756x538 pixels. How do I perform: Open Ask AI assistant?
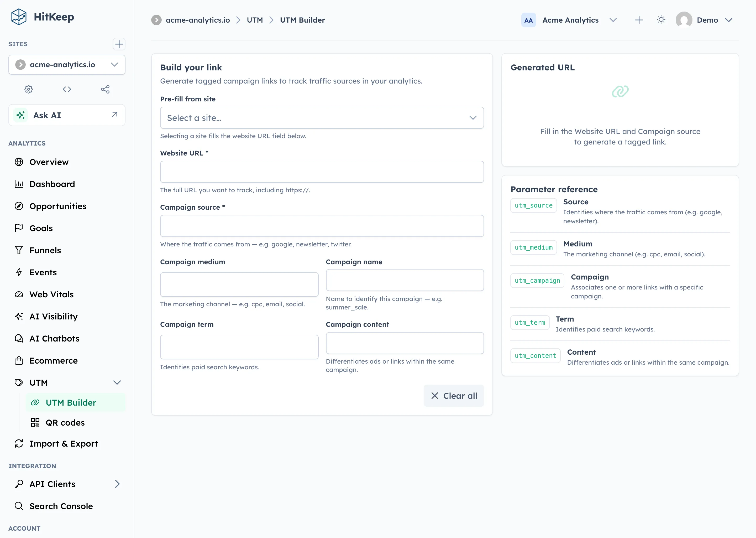tap(67, 115)
